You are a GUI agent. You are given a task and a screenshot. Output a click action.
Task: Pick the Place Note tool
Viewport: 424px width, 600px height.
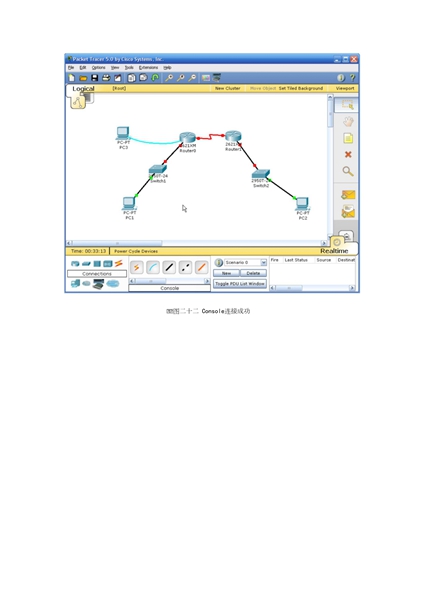tap(348, 138)
